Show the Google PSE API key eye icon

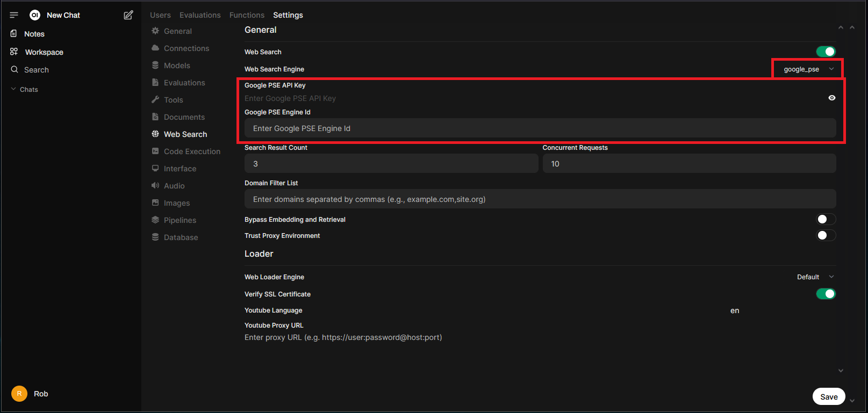coord(832,98)
